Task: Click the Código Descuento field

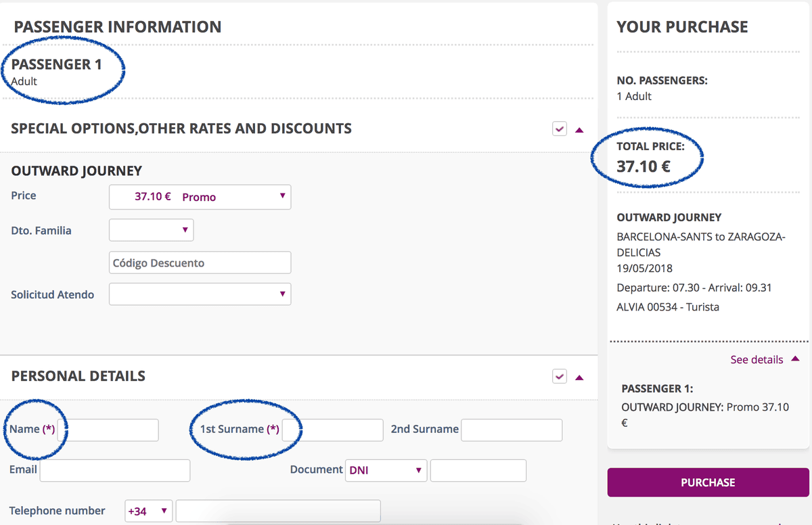Action: 200,262
